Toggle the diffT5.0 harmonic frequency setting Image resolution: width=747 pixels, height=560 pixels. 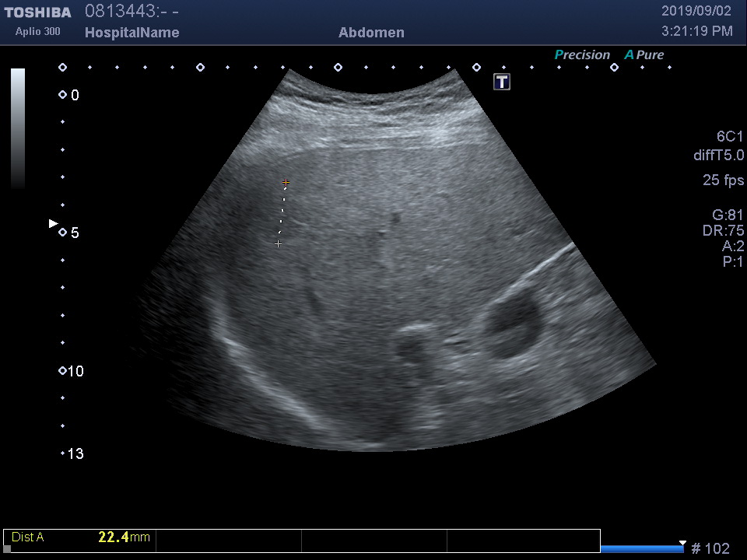pos(718,156)
